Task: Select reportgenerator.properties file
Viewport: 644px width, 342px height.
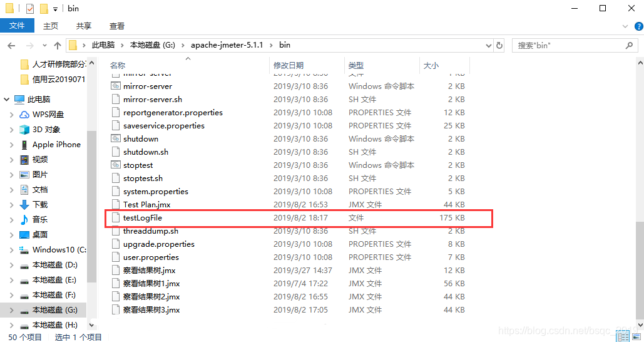Action: pyautogui.click(x=173, y=112)
